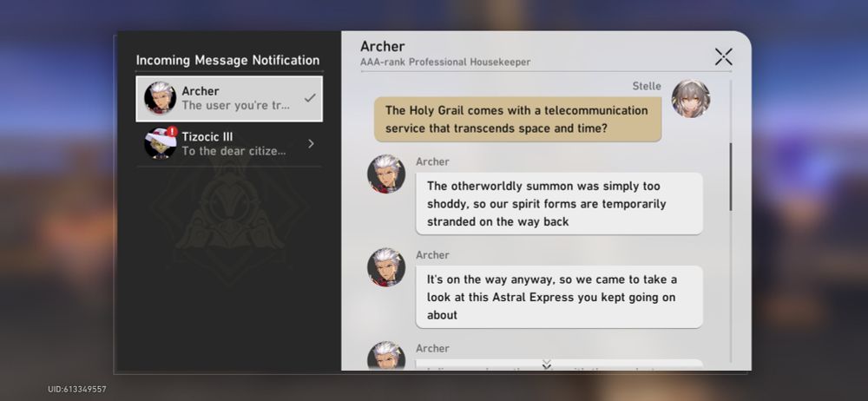This screenshot has height=401, width=868.
Task: Select 'otherworldly summon was simply too shoddy' bubble
Action: (559, 203)
